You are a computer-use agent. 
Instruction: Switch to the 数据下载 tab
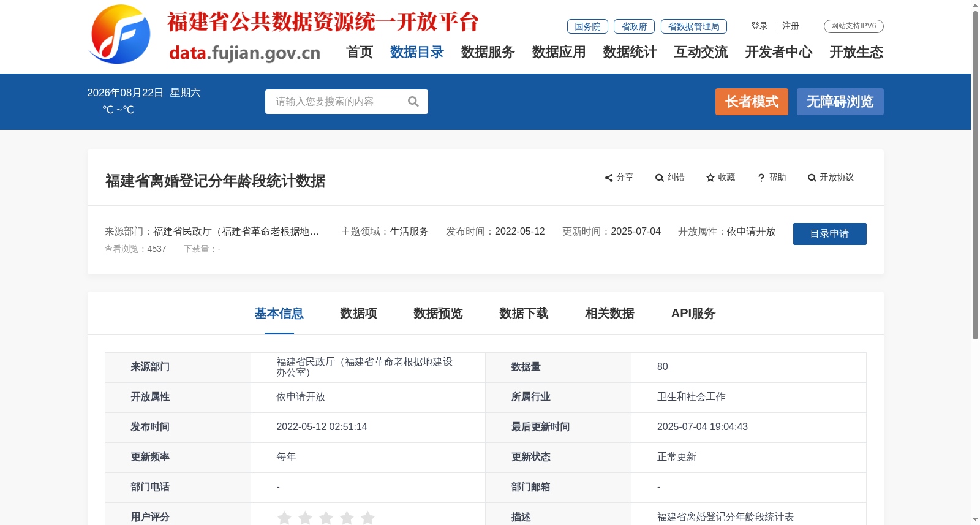coord(524,314)
